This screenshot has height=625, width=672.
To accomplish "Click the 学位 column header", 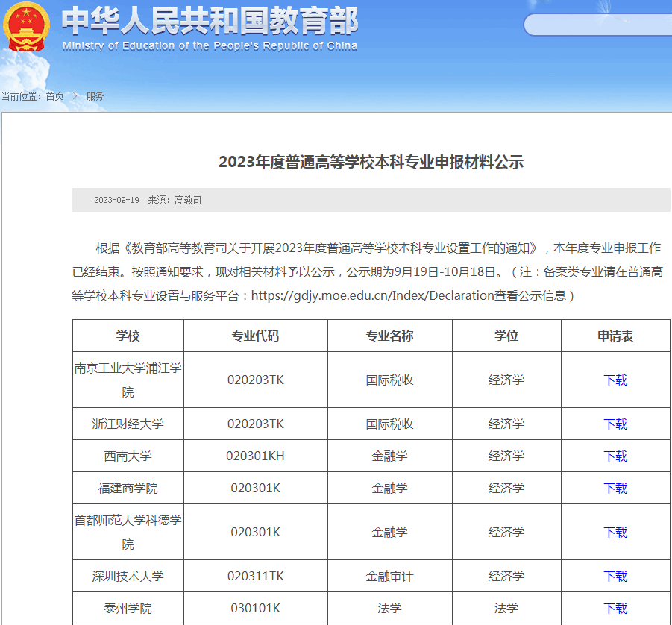I will (506, 336).
